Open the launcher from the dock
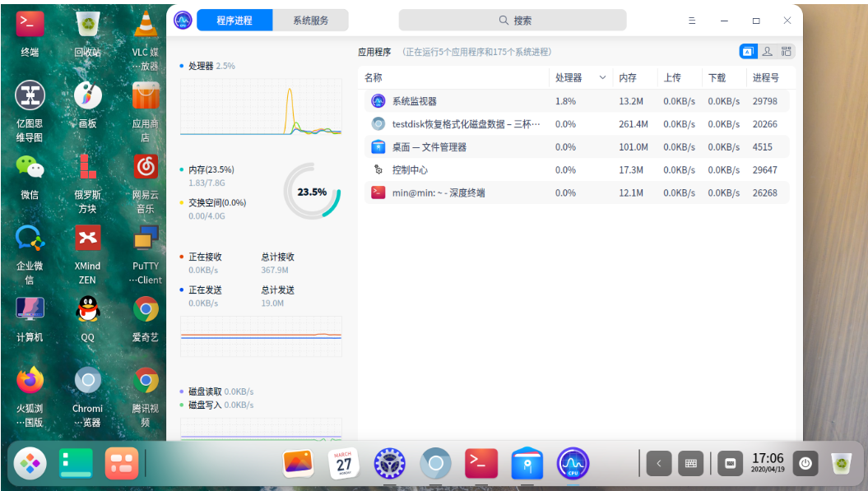 pyautogui.click(x=30, y=464)
